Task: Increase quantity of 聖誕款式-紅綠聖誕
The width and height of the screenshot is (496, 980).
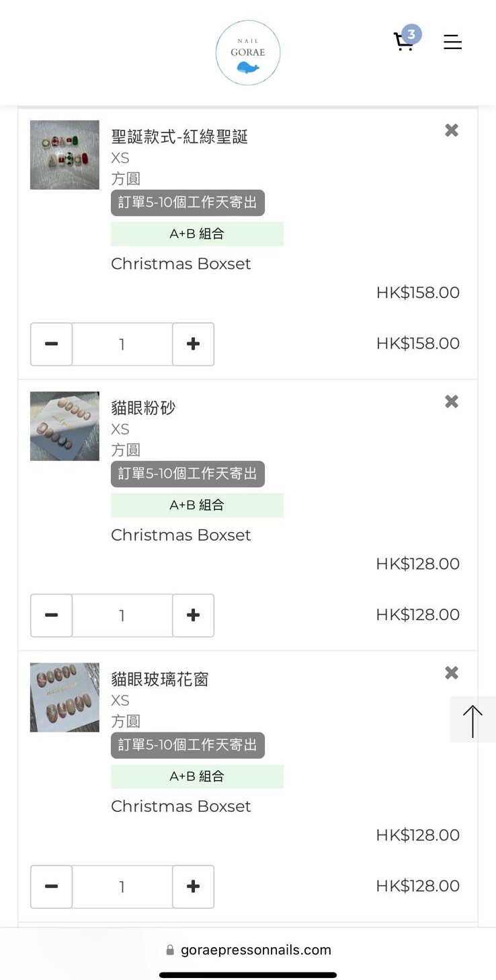Action: tap(193, 344)
